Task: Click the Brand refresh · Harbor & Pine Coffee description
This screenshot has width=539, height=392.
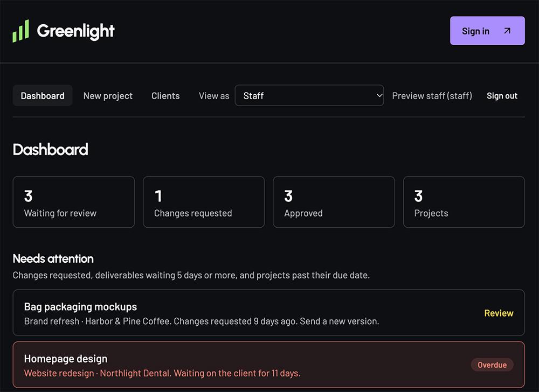Action: pos(202,321)
